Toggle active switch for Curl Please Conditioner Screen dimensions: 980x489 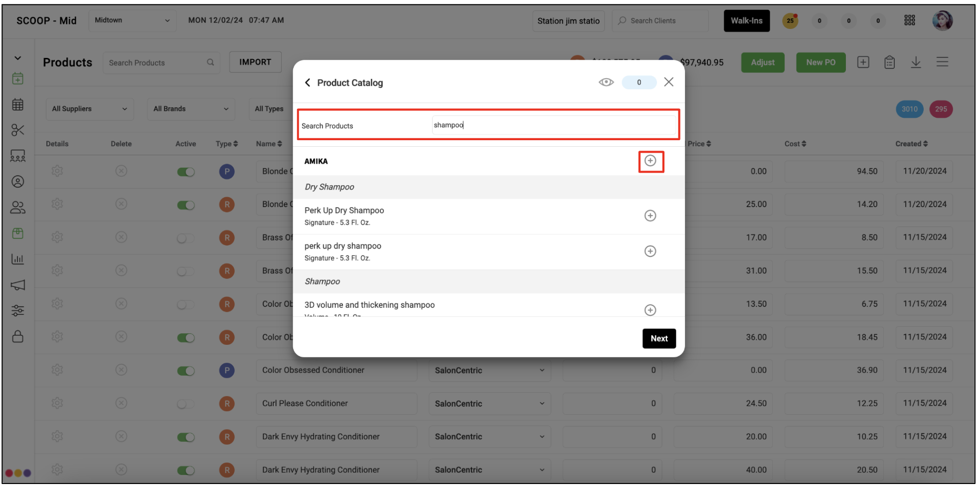click(185, 404)
